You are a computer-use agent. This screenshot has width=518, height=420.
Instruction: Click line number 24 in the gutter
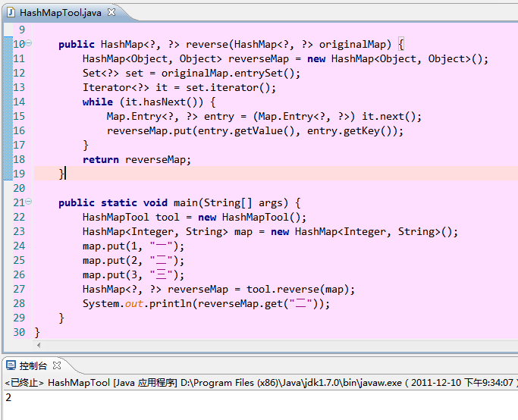click(x=19, y=246)
